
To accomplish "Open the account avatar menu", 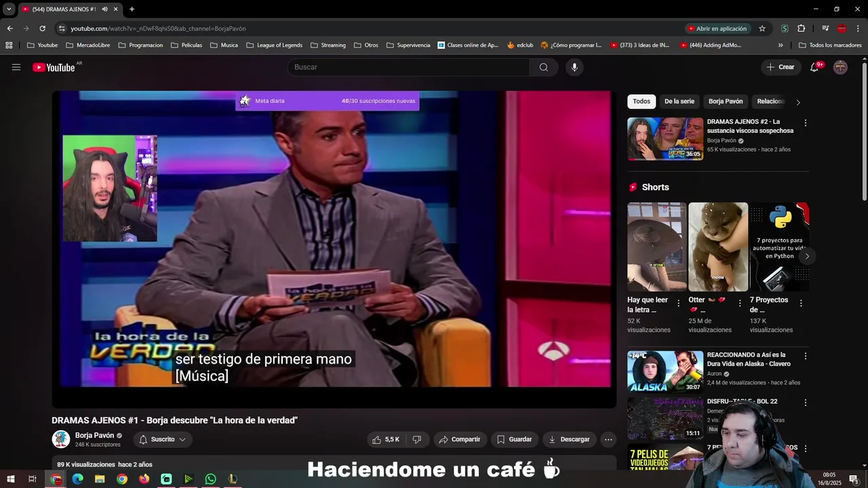I will 840,67.
